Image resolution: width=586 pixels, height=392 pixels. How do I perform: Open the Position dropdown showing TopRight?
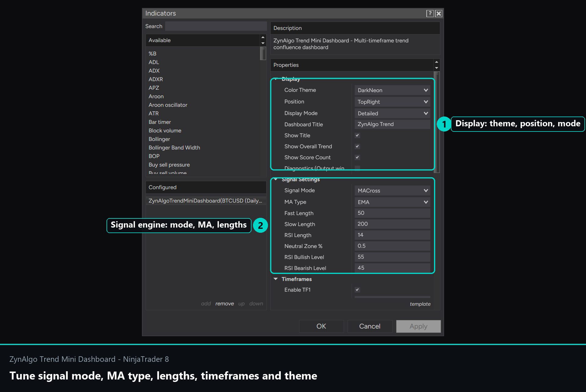(392, 102)
